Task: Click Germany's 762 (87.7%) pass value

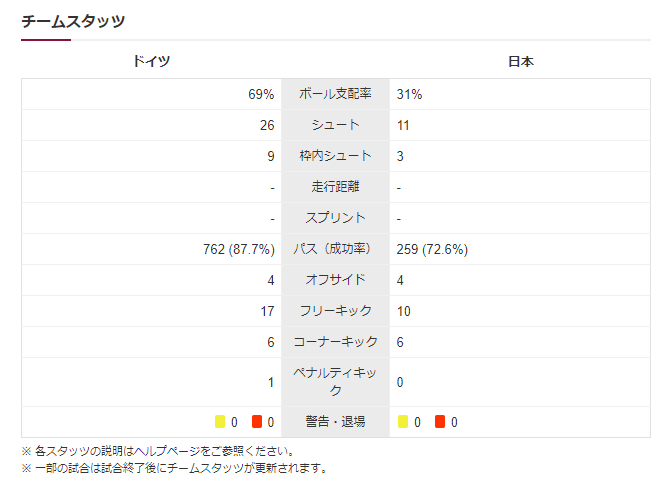Action: point(238,249)
